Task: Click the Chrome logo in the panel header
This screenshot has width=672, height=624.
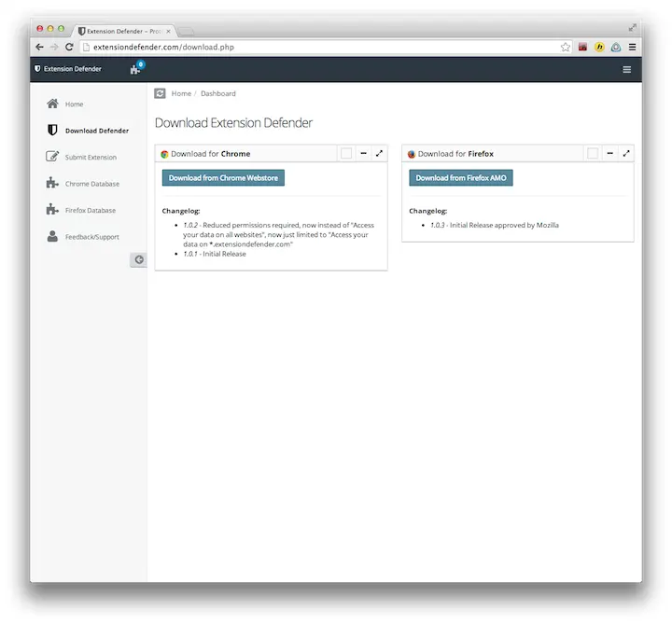Action: (x=164, y=154)
